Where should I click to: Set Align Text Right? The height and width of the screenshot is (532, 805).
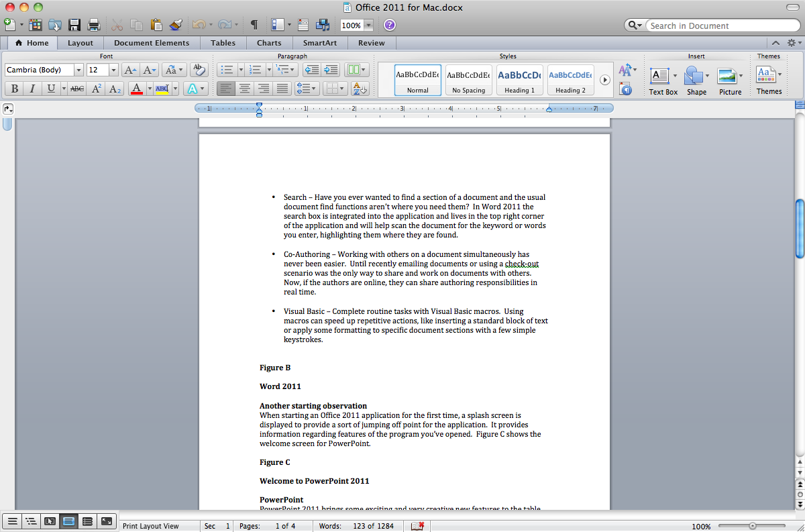[x=264, y=89]
